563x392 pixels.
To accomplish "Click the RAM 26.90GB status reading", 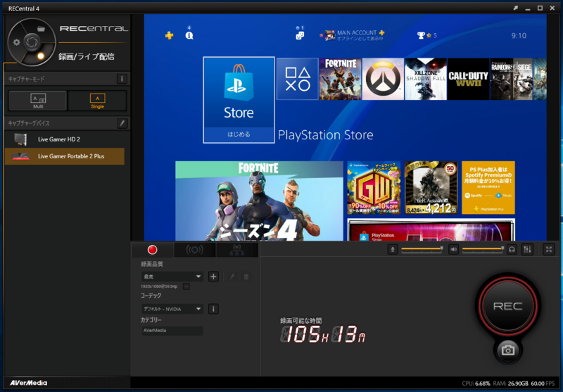I will [x=511, y=384].
